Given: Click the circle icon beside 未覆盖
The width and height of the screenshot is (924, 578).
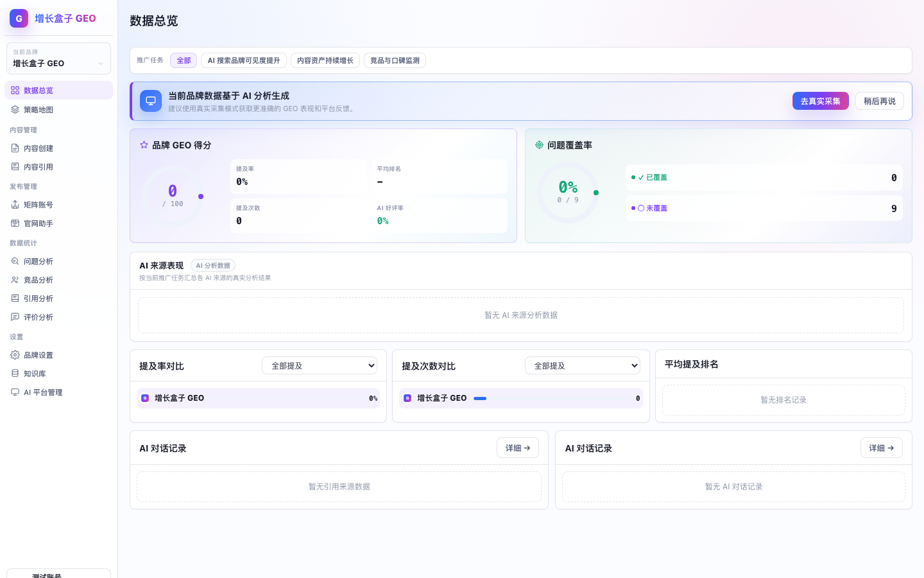Looking at the screenshot, I should 641,208.
